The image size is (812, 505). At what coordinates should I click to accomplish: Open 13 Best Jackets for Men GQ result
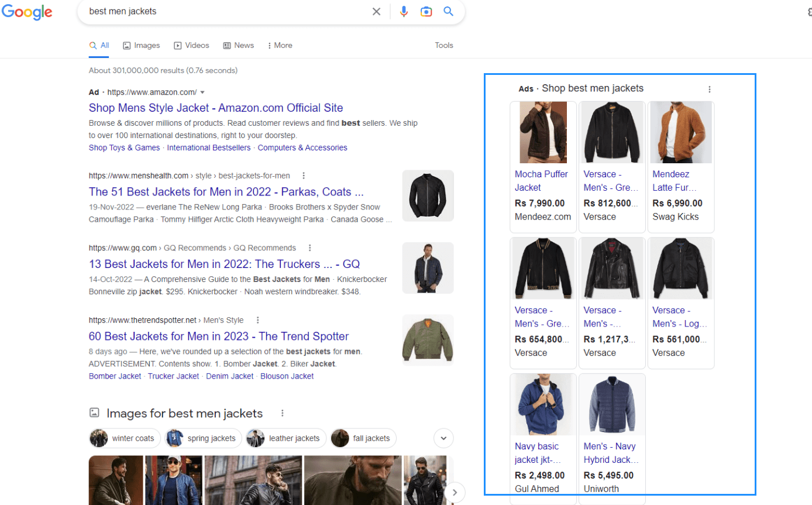(224, 264)
